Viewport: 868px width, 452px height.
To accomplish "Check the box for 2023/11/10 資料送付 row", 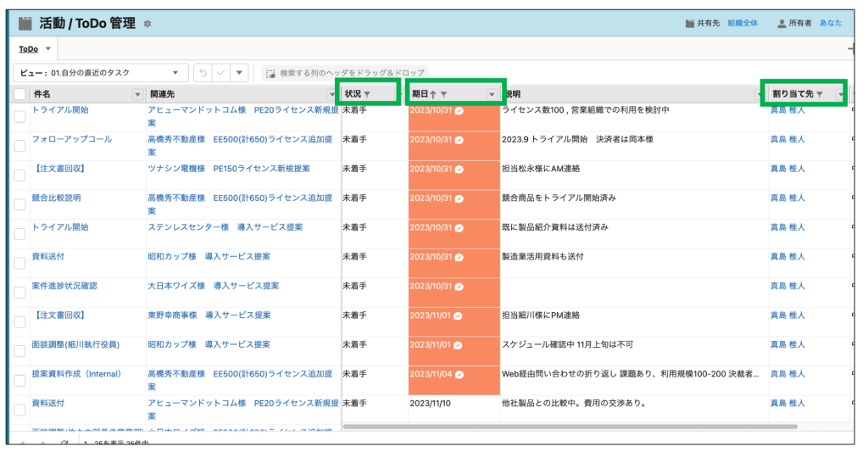I will [20, 410].
